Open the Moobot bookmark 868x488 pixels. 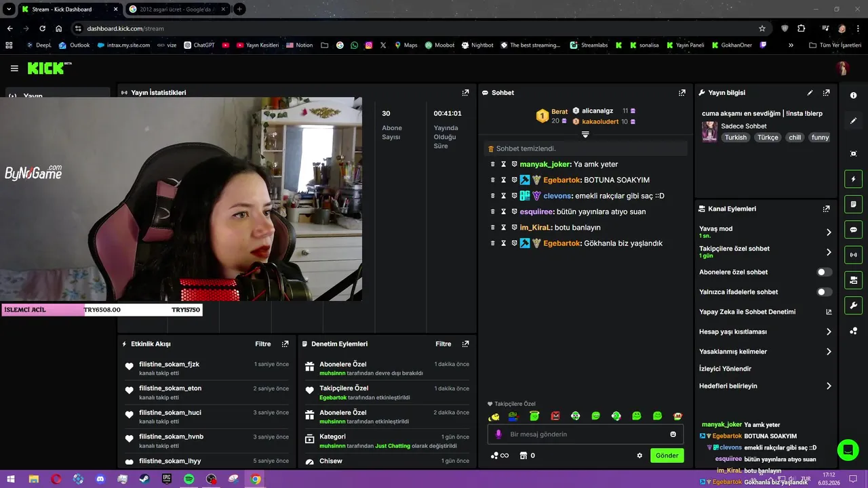439,45
